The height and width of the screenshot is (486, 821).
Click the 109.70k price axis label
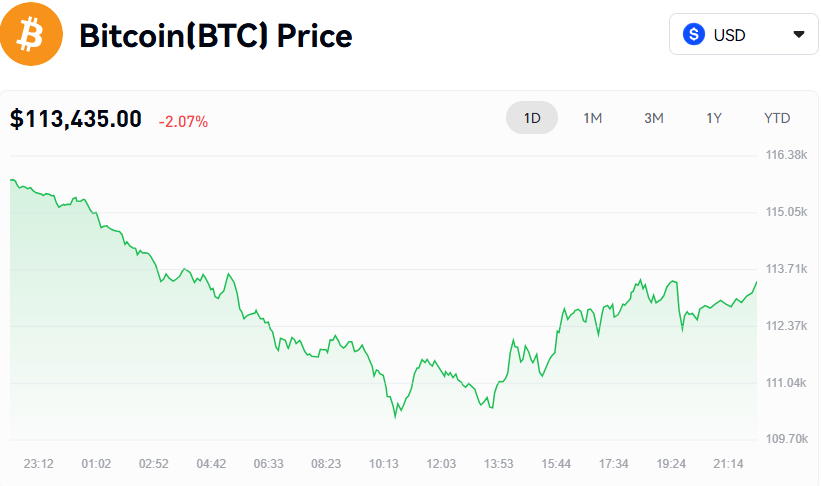click(785, 439)
